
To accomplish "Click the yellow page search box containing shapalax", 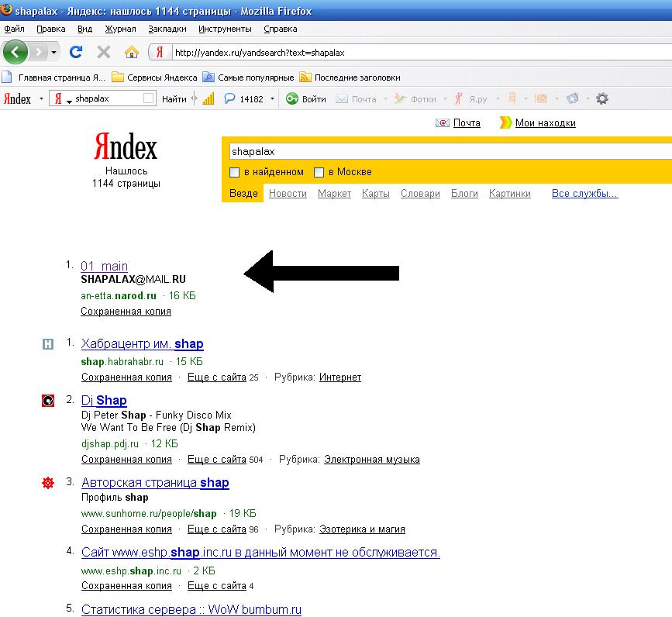I will [x=450, y=152].
